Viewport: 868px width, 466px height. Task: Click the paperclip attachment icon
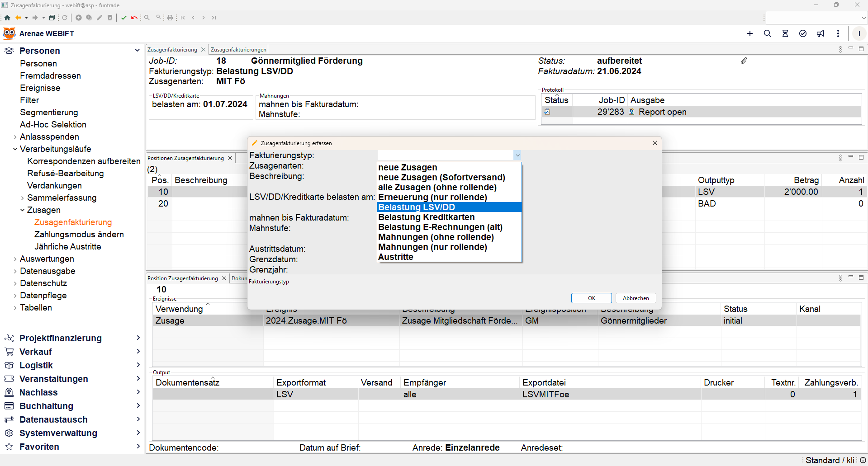click(744, 61)
